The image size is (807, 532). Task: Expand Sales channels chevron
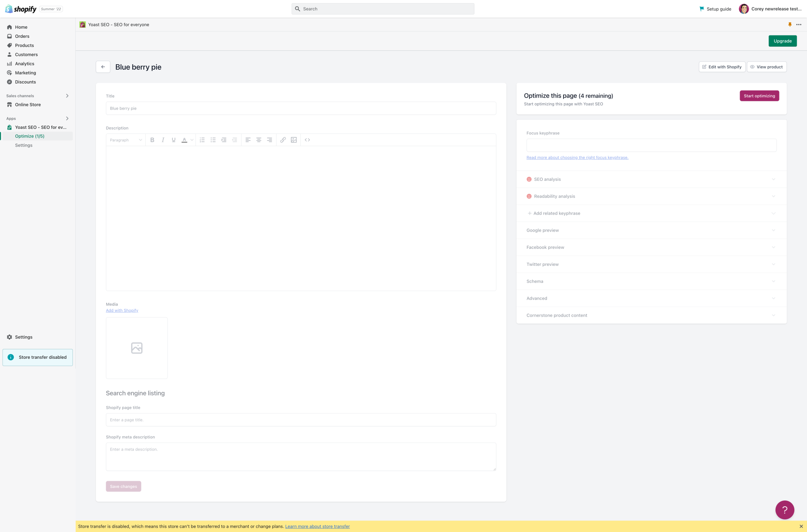click(x=67, y=96)
